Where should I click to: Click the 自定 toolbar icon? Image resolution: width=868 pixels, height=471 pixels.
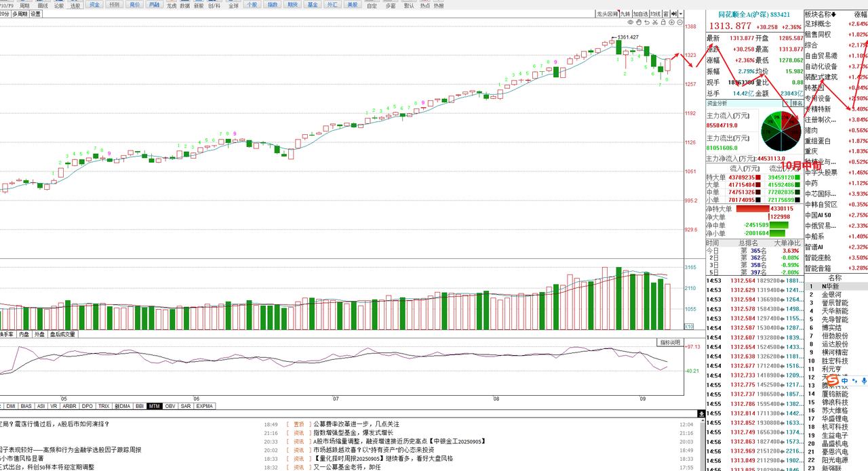[372, 5]
